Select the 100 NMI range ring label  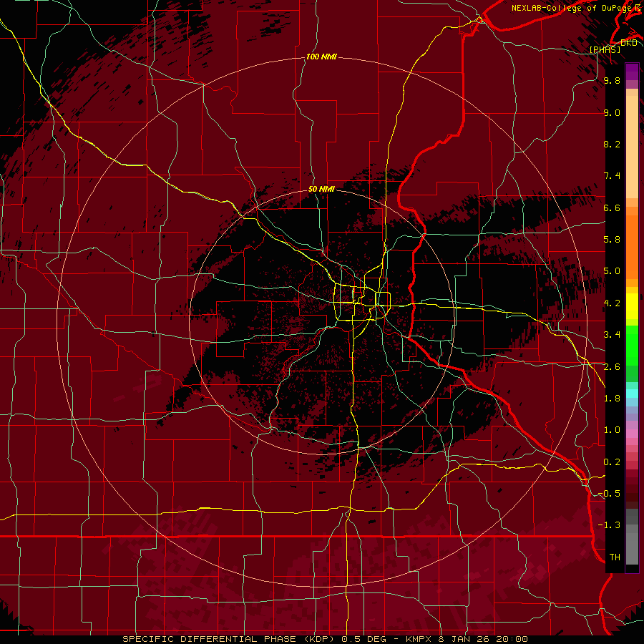coord(321,57)
